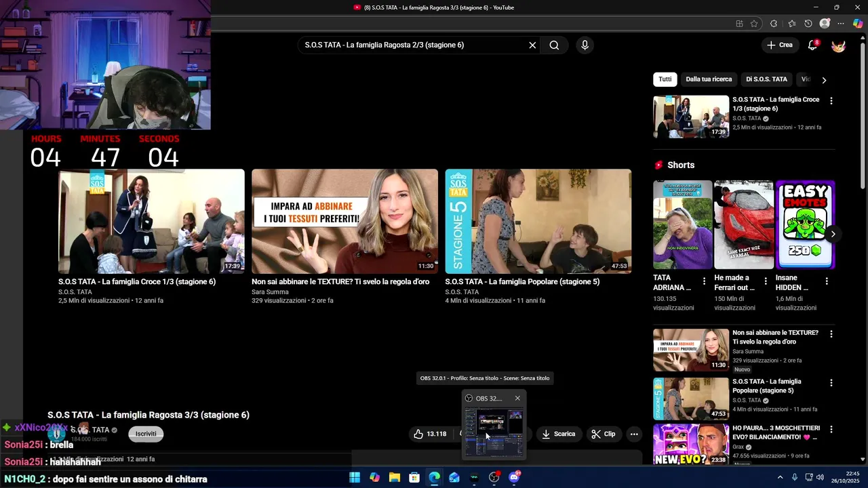Select the Di S.O.S. TATA chip
This screenshot has width=868, height=488.
click(x=766, y=79)
